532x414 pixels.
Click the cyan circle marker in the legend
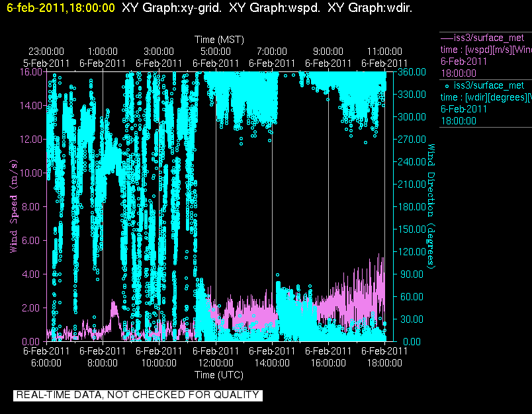(x=447, y=86)
